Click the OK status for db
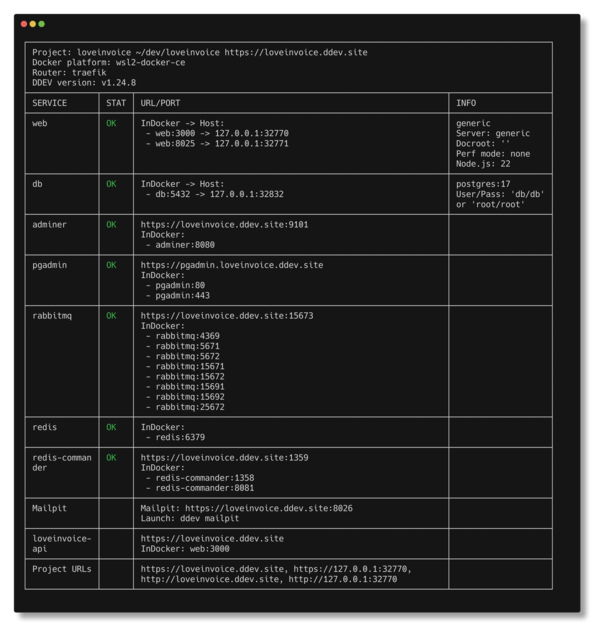Viewport: 600px width, 632px height. [111, 184]
